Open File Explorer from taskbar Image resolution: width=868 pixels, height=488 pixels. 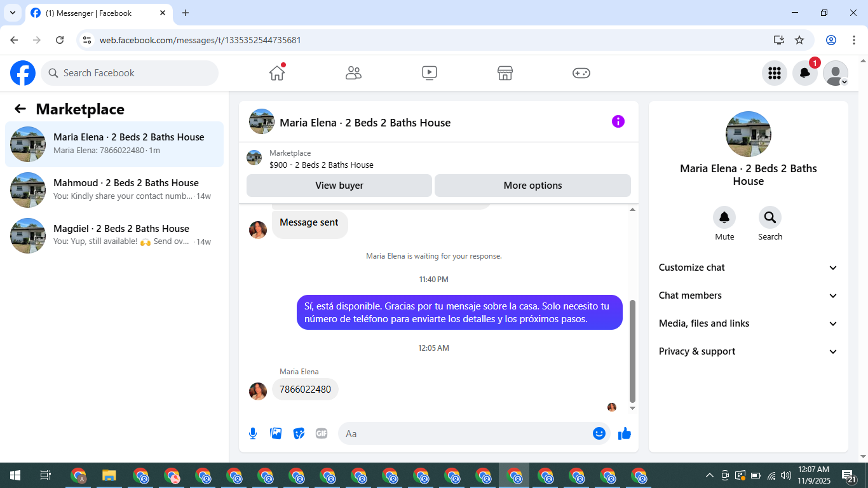click(109, 475)
